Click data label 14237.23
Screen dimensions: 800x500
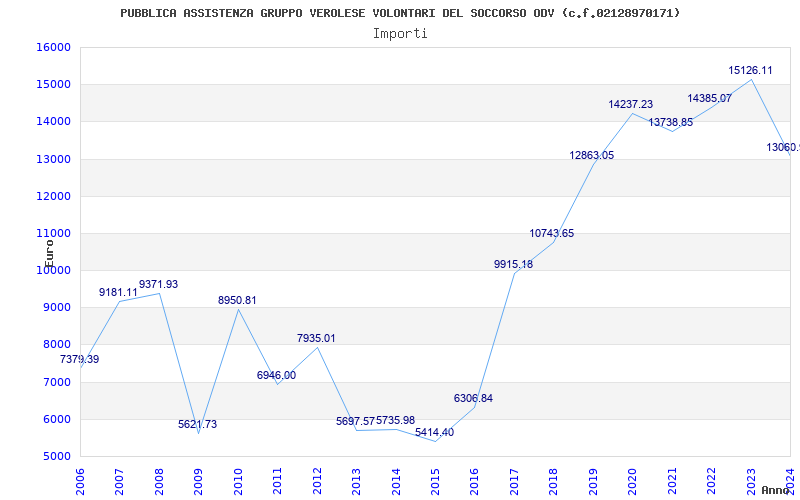[631, 104]
